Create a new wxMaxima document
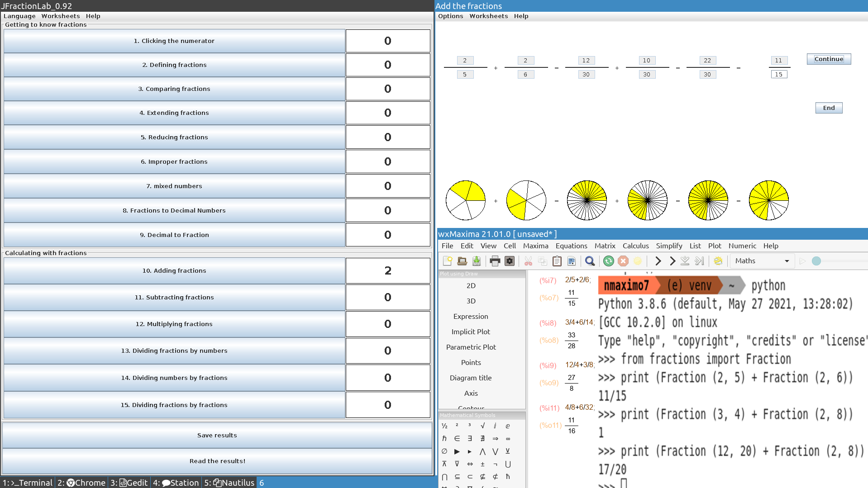The width and height of the screenshot is (868, 488). click(x=448, y=261)
